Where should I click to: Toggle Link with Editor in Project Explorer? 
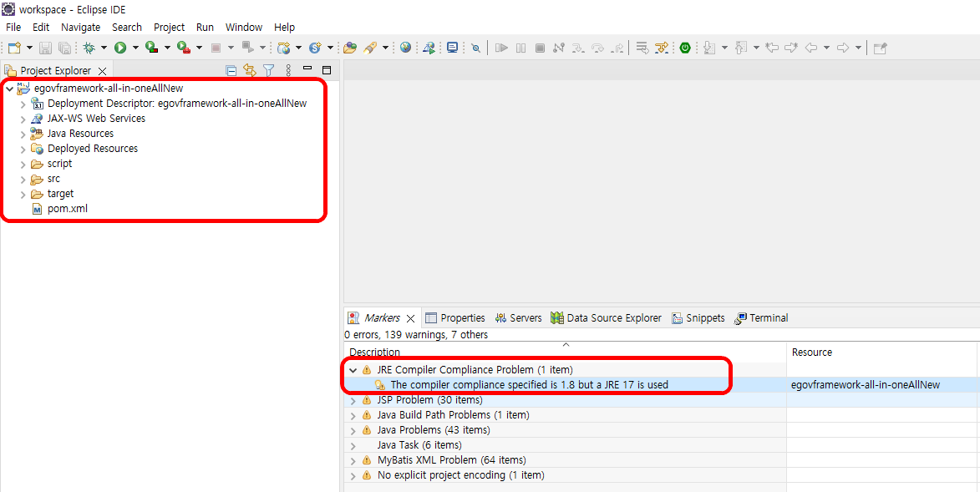249,71
